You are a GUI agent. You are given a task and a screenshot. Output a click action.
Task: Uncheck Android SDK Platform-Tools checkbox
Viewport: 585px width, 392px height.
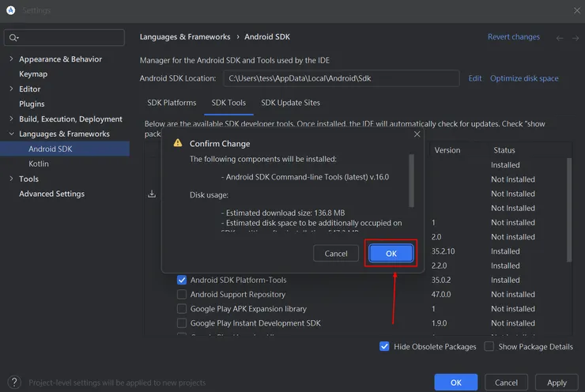pyautogui.click(x=182, y=280)
